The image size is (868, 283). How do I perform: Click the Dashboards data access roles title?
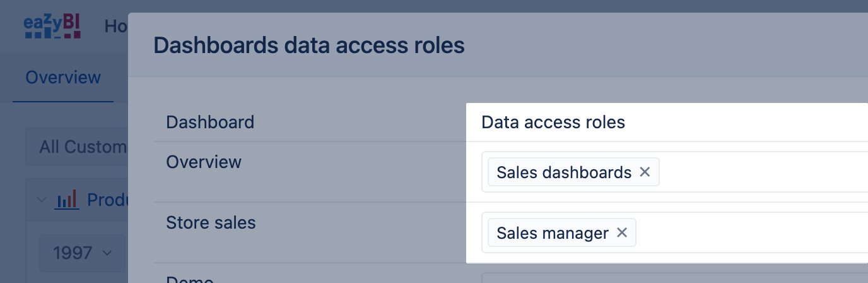(x=309, y=45)
